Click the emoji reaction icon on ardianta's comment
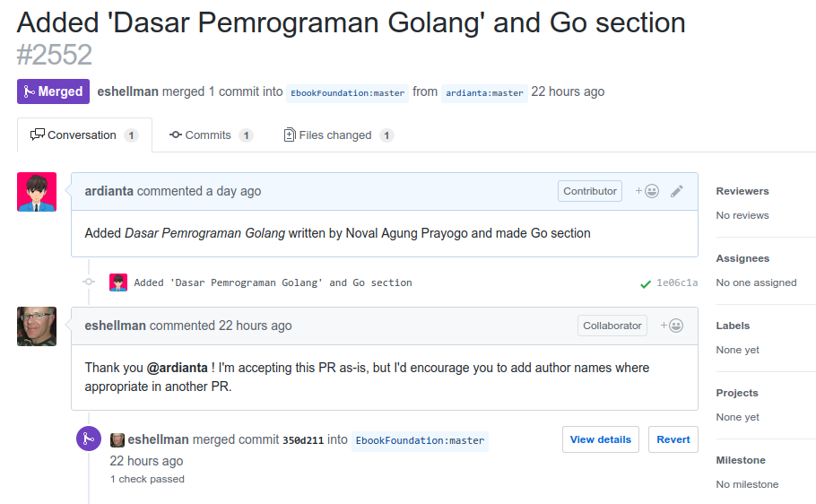This screenshot has height=504, width=816. [647, 191]
